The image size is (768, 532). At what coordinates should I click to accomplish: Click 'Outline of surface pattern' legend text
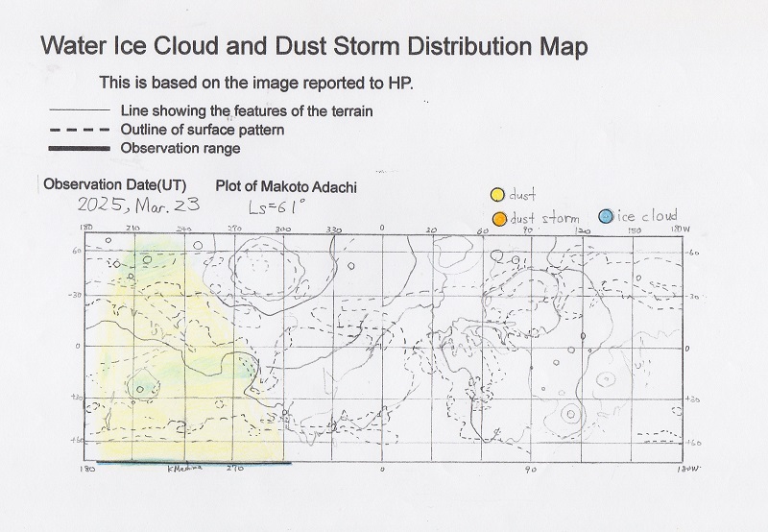click(x=203, y=130)
